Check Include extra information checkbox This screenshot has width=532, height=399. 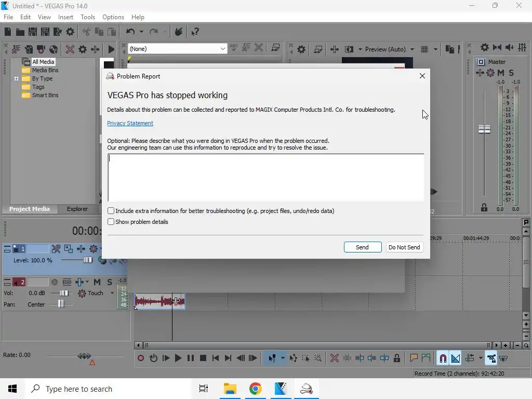[x=111, y=211]
